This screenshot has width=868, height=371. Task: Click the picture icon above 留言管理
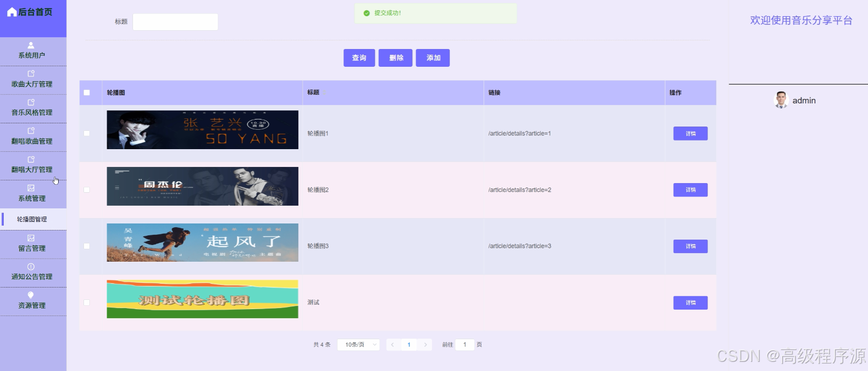click(31, 238)
